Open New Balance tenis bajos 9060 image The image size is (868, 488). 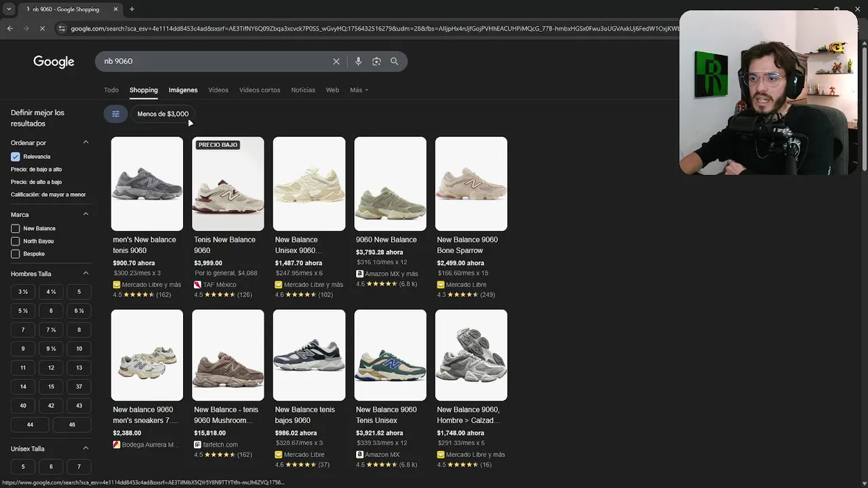pos(309,355)
